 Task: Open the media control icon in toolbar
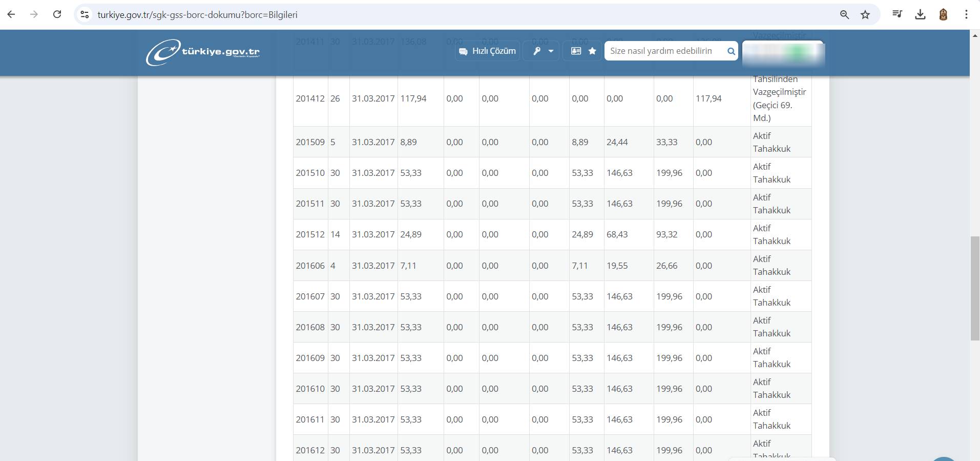pyautogui.click(x=897, y=14)
